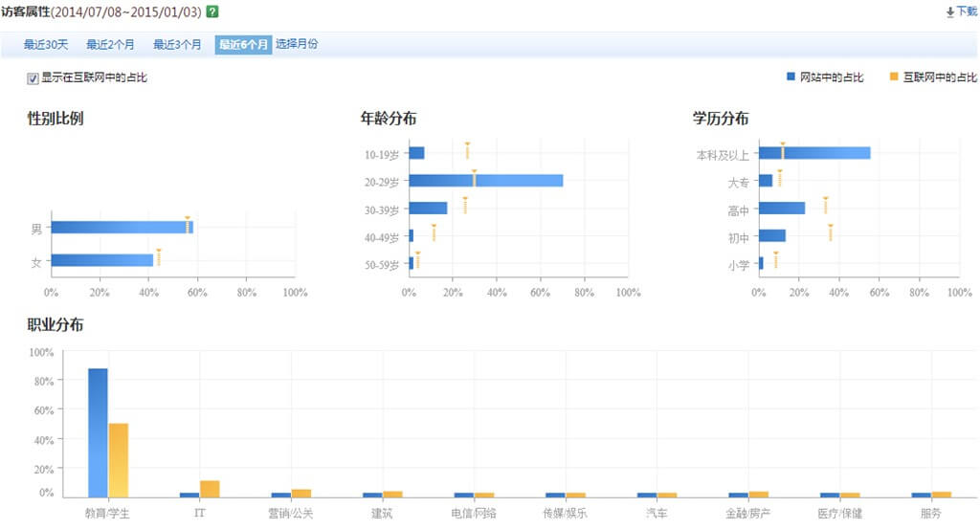Click the orange 互联网中的占比 legend swatch

(894, 77)
